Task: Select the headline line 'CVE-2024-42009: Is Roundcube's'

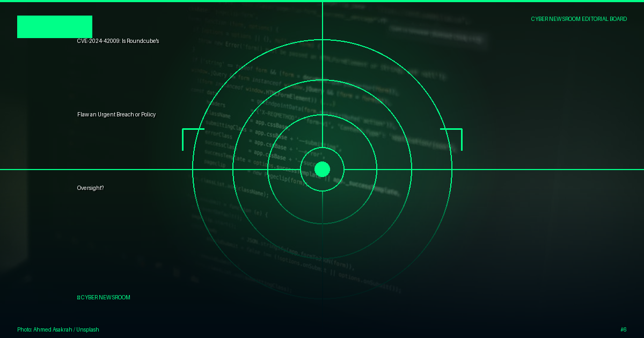Action: (x=118, y=41)
